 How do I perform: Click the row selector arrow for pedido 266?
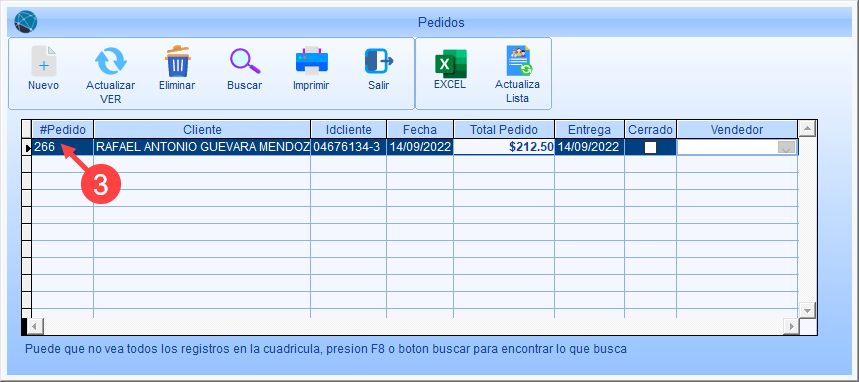(26, 147)
